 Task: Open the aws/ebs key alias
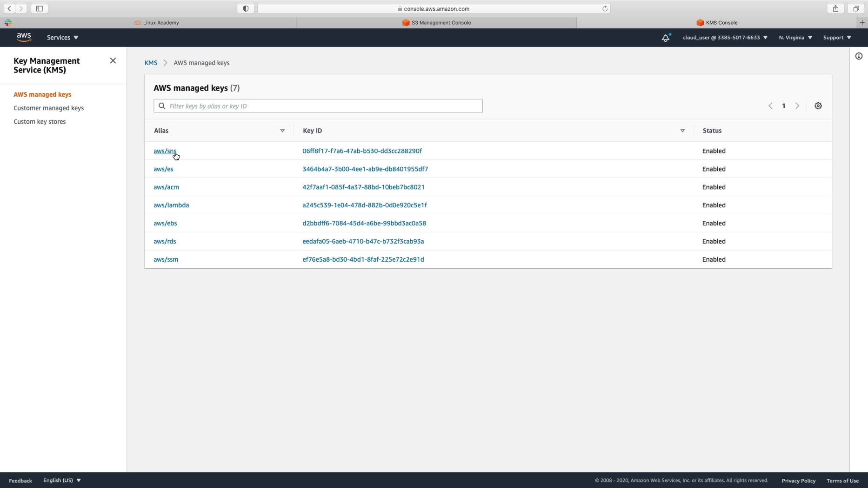pos(165,224)
